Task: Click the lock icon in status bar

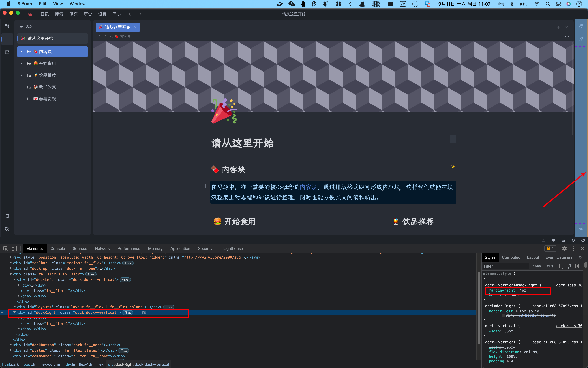Action: click(x=563, y=240)
